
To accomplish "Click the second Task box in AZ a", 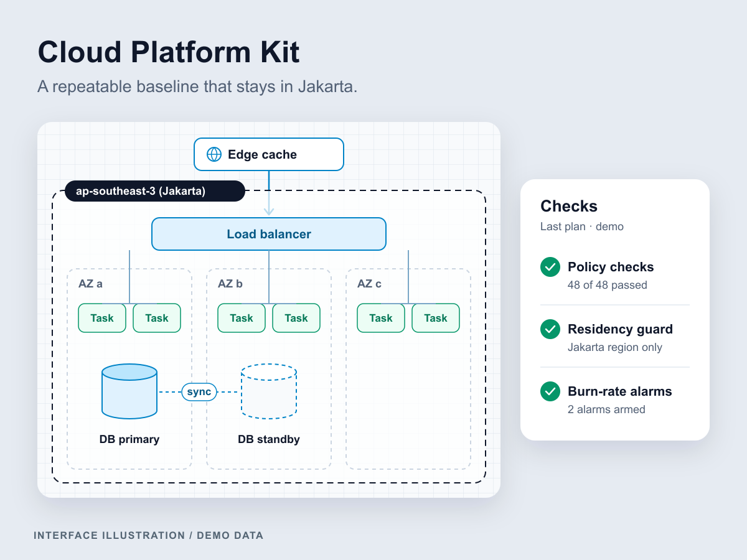I will click(x=157, y=318).
